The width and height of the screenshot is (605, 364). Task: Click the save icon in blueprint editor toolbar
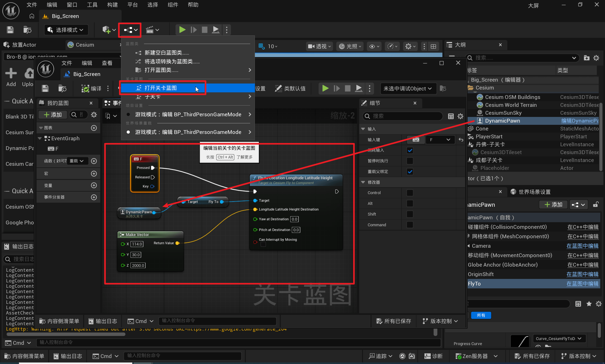tap(45, 89)
